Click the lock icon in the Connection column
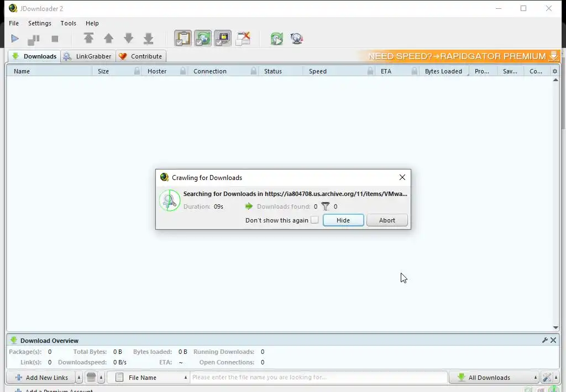The width and height of the screenshot is (566, 392). (254, 71)
